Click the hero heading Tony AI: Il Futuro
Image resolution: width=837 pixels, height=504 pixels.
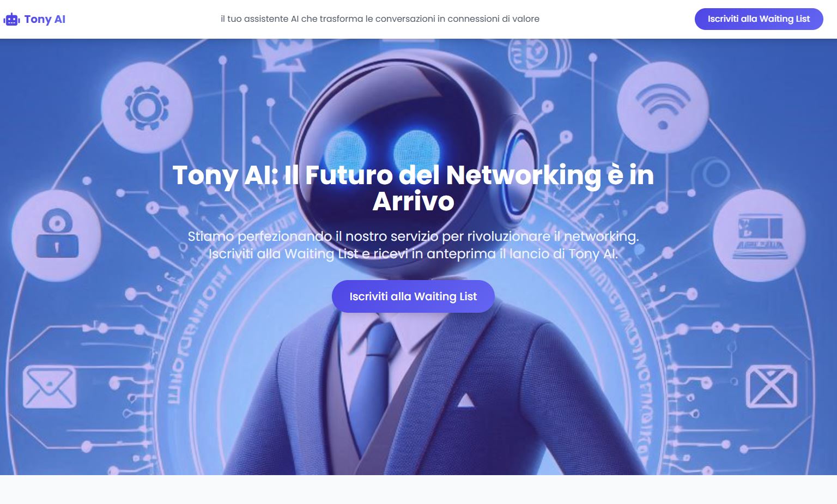pos(413,188)
